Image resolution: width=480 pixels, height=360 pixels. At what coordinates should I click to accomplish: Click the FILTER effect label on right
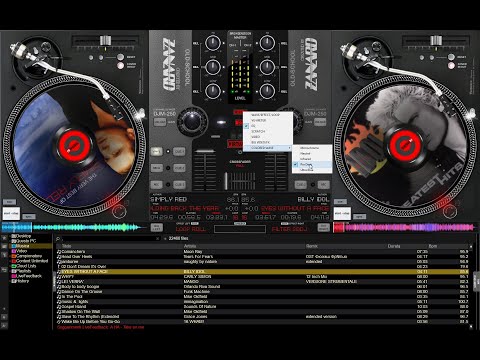point(289,229)
